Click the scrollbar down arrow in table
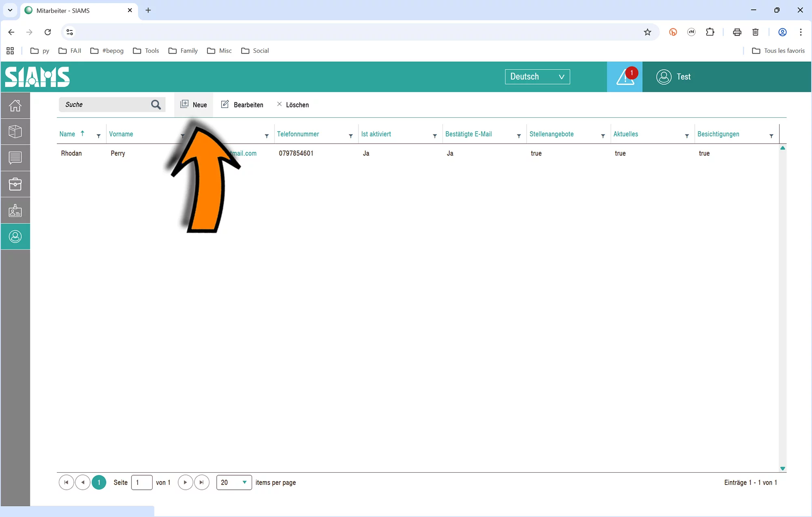The height and width of the screenshot is (517, 812). [x=782, y=469]
